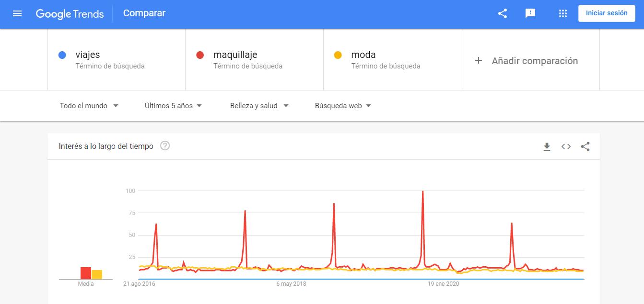Open help for Interés a lo largo del tiempo
Viewport: 644px width, 304px height.
coord(165,146)
